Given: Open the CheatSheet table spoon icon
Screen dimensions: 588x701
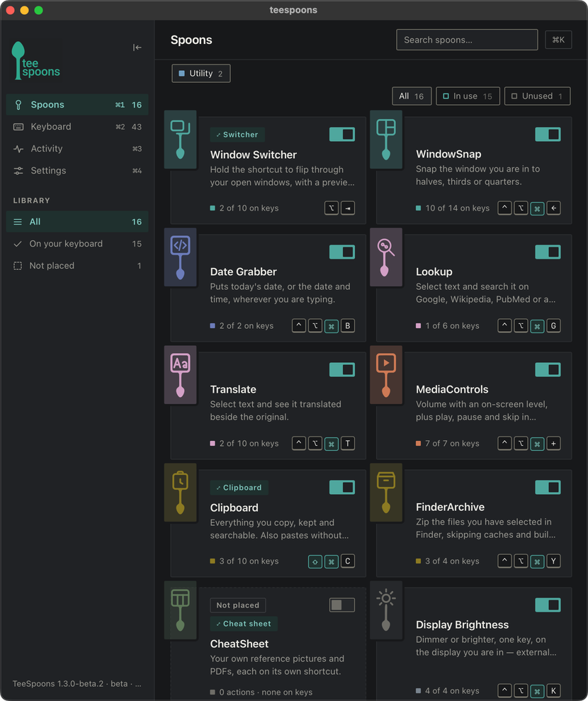Looking at the screenshot, I should click(180, 610).
